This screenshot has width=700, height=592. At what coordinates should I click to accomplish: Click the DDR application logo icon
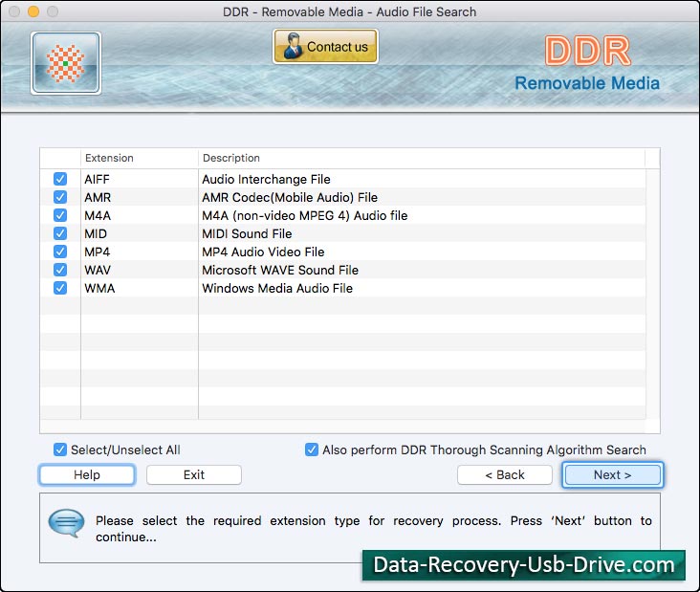(66, 63)
